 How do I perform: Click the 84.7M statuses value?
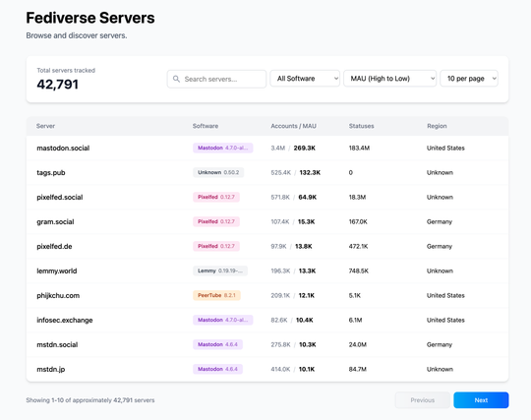pos(358,369)
